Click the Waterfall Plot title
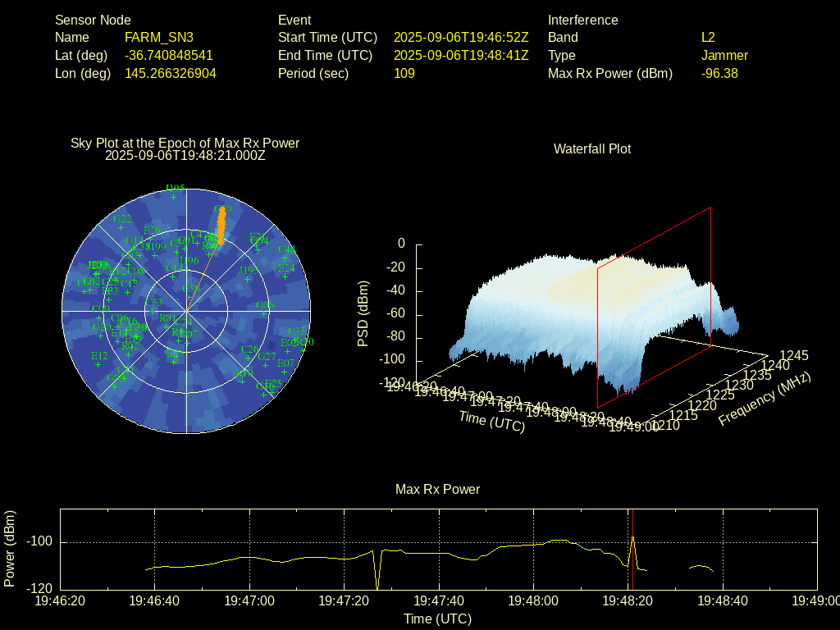Screen dimensions: 840x630 coord(592,149)
